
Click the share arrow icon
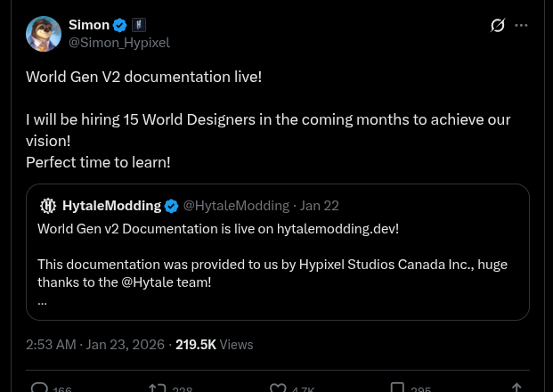pos(516,388)
